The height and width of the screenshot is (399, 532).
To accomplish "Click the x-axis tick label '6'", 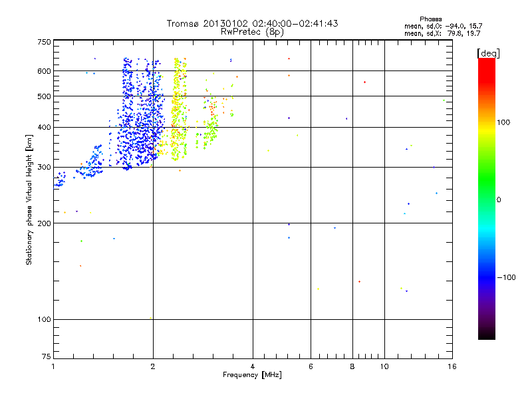I will (x=311, y=366).
